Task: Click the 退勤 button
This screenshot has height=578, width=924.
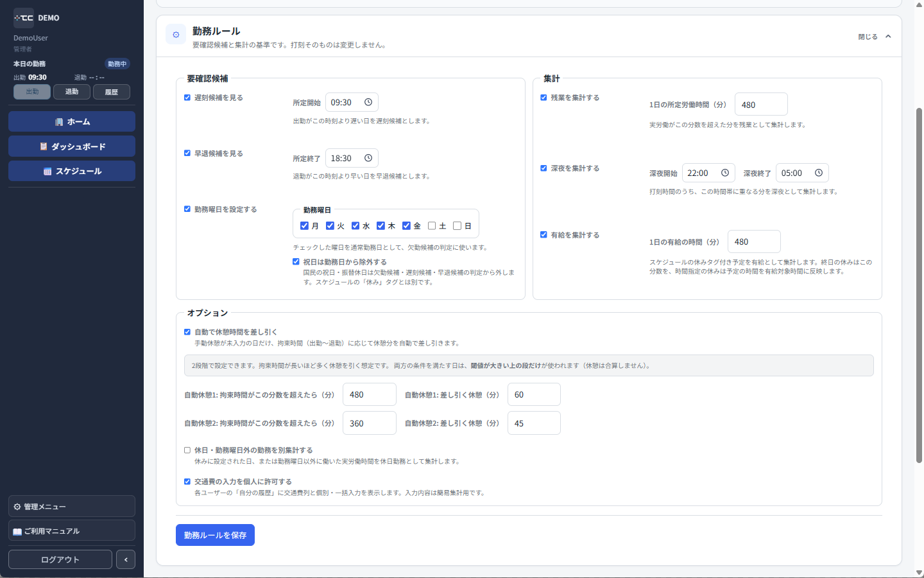Action: 72,92
